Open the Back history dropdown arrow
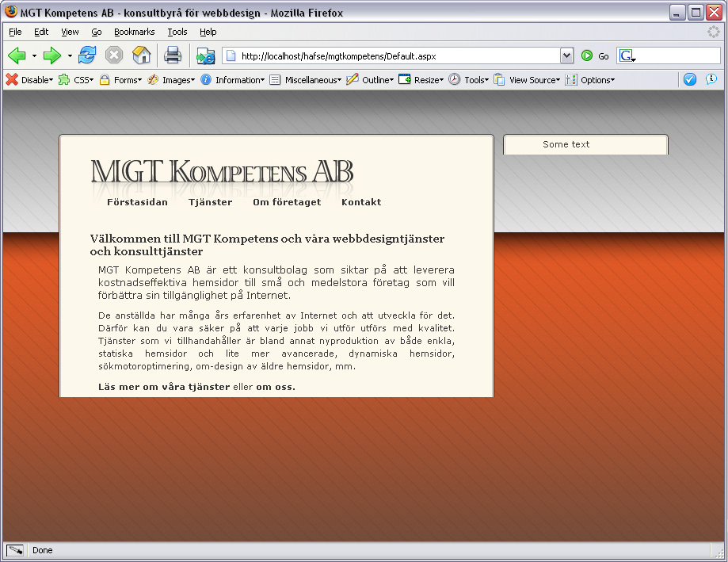 point(34,56)
